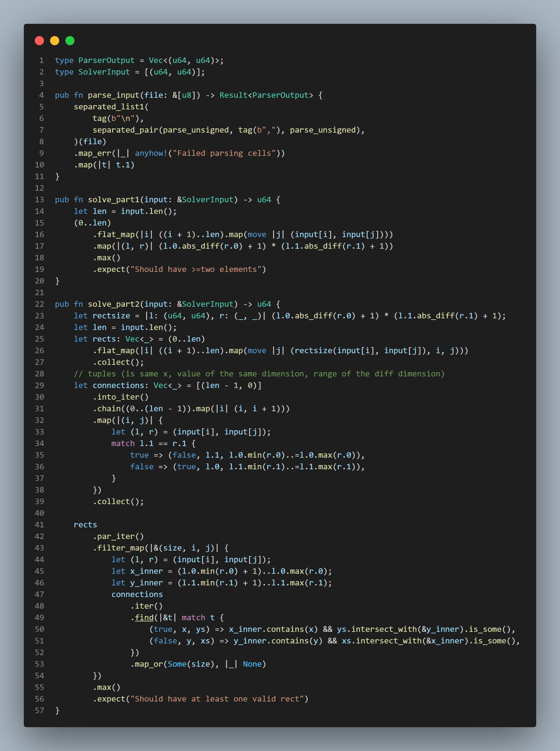Image resolution: width=560 pixels, height=751 pixels.
Task: Click the anyhow! macro
Action: [151, 153]
